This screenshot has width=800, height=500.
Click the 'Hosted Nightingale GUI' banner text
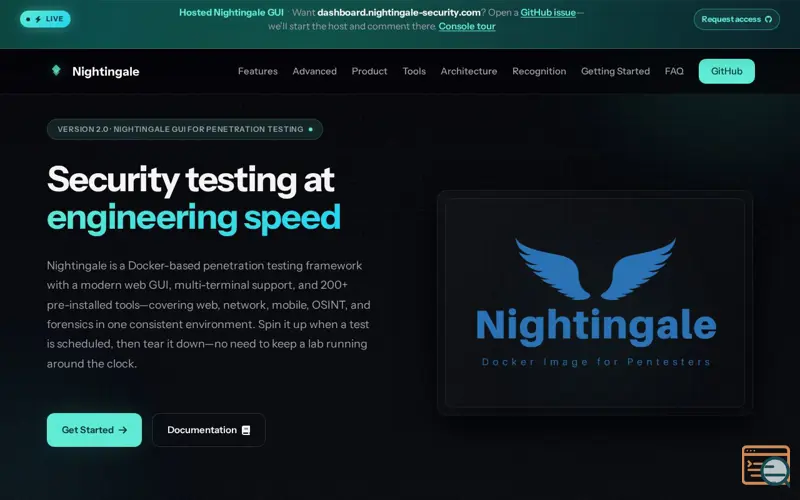[x=231, y=13]
